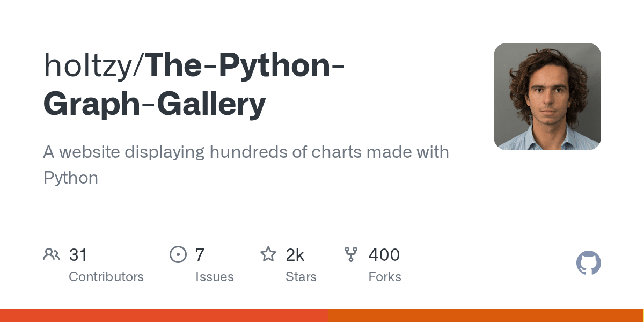
Task: Click the issue count "7"
Action: [200, 255]
